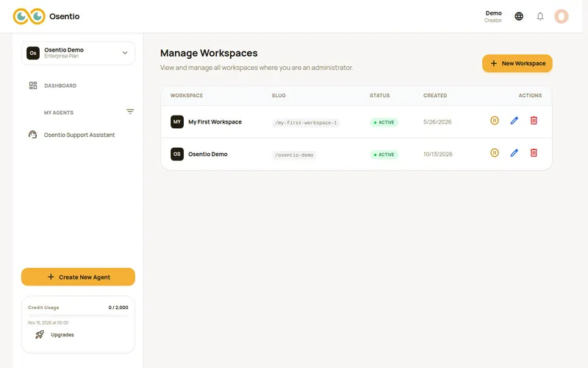This screenshot has width=588, height=368.
Task: Click the Upgrades rocket icon
Action: coord(40,335)
